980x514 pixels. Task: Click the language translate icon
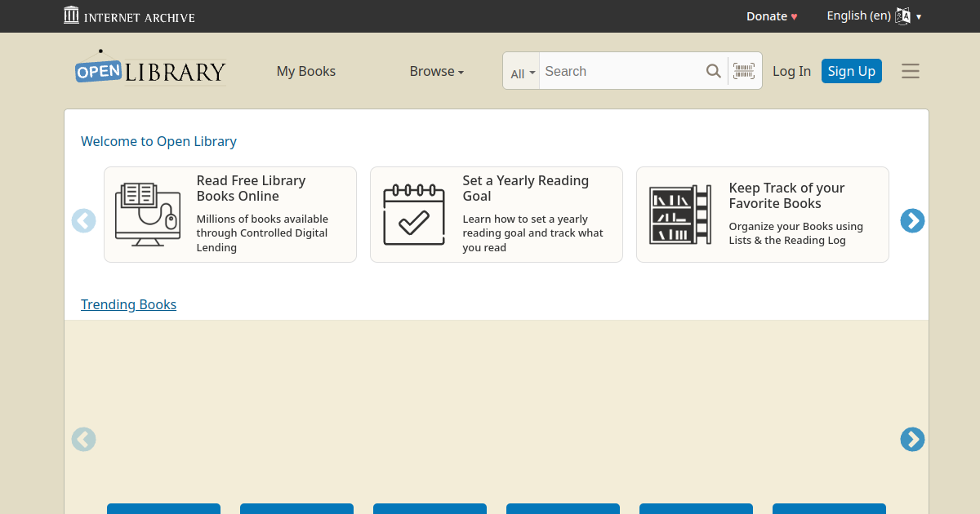[902, 16]
